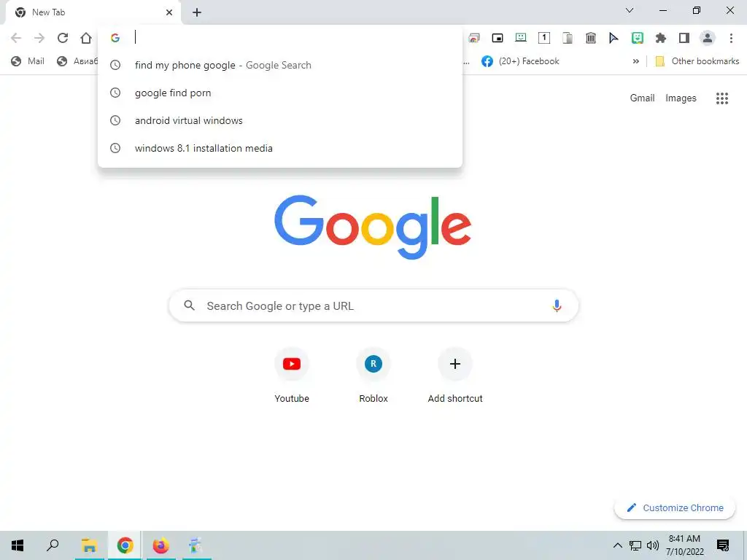Screen dimensions: 747x560
Task: Click the picture-in-picture extension icon
Action: tap(498, 38)
